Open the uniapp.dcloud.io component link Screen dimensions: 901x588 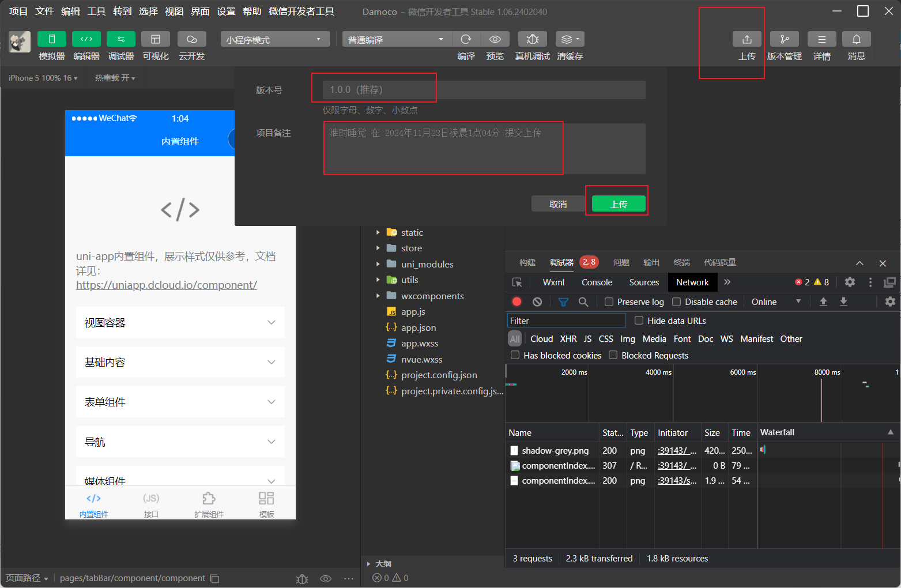(x=167, y=285)
